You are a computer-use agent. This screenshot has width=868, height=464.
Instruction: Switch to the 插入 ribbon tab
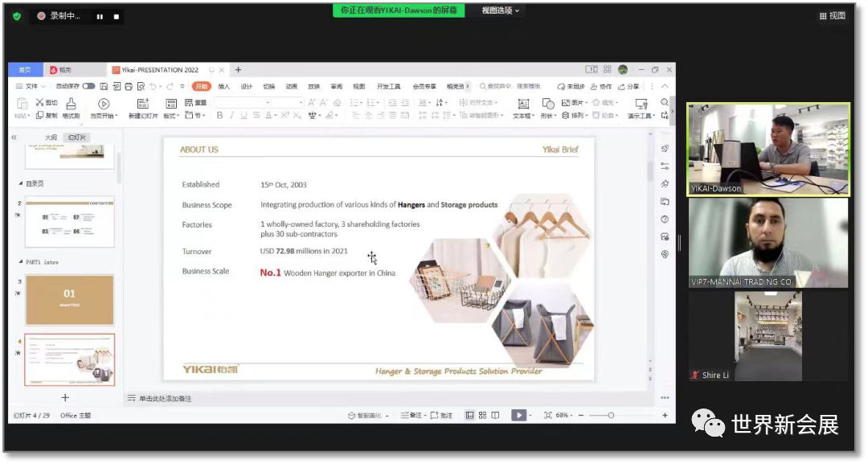[223, 86]
